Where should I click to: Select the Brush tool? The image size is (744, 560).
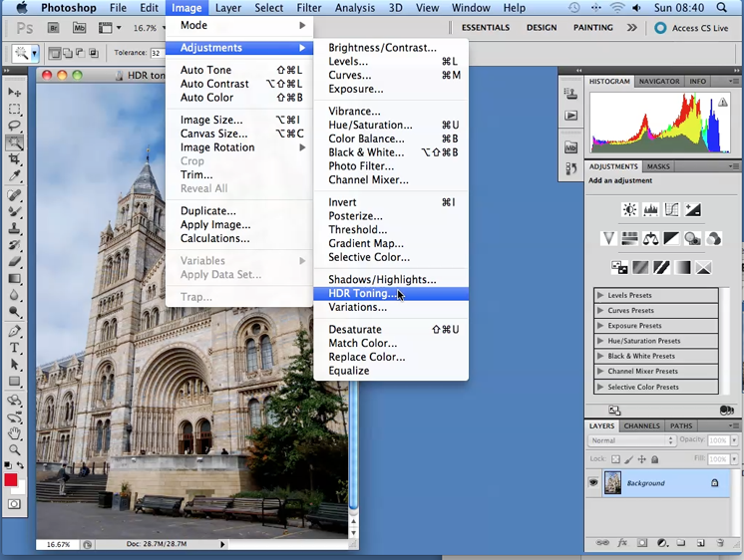14,211
